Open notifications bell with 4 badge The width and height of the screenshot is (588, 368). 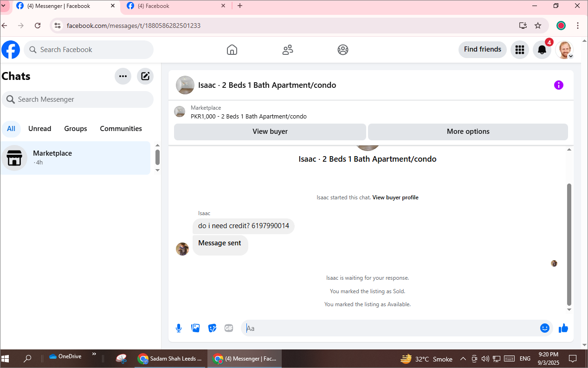[x=542, y=50]
